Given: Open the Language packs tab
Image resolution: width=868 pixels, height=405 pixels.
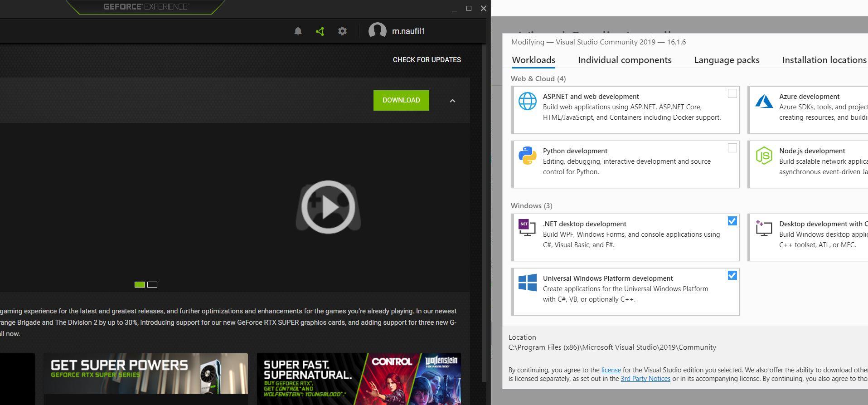Looking at the screenshot, I should [727, 60].
